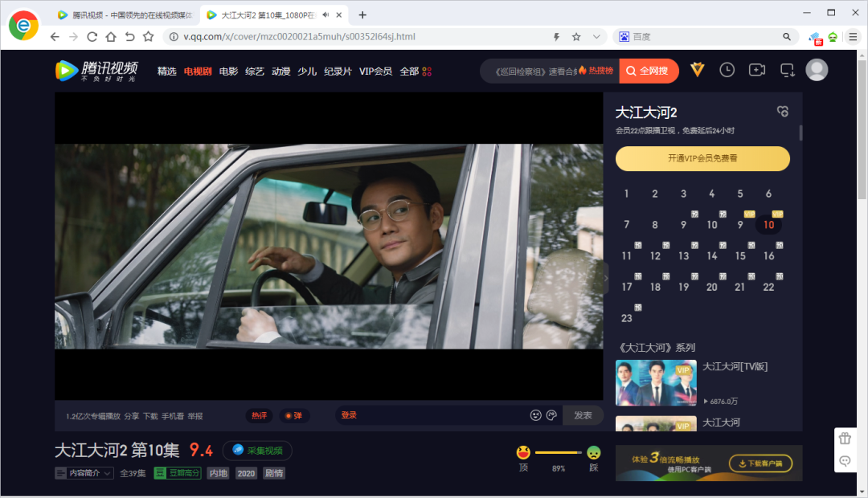Open the address bar dropdown arrow
The height and width of the screenshot is (498, 868).
(x=596, y=36)
